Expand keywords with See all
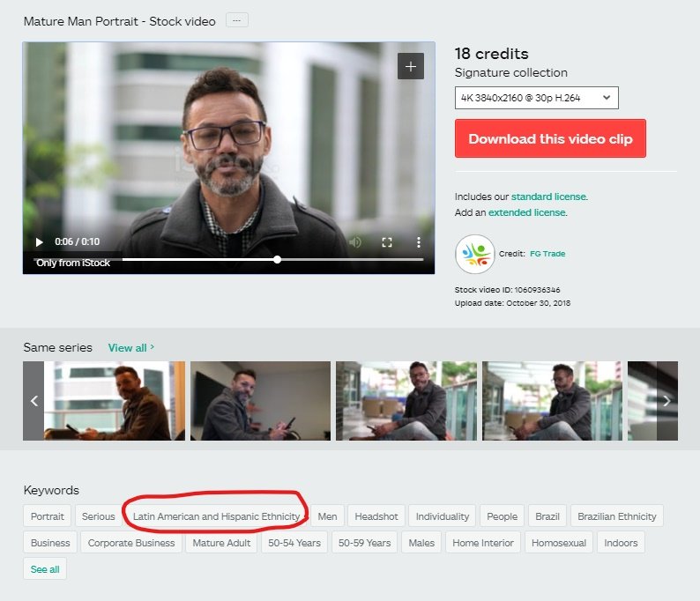This screenshot has height=601, width=700. tap(45, 569)
